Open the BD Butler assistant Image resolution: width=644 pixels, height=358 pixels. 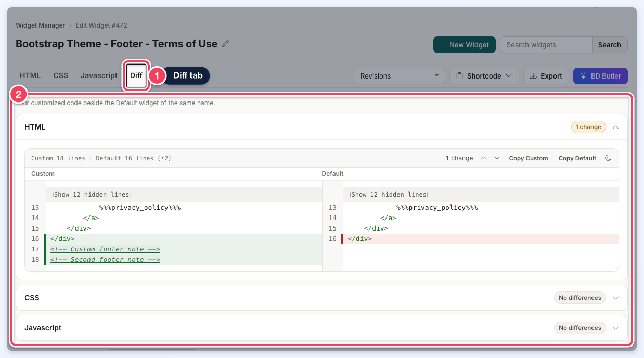coord(600,76)
